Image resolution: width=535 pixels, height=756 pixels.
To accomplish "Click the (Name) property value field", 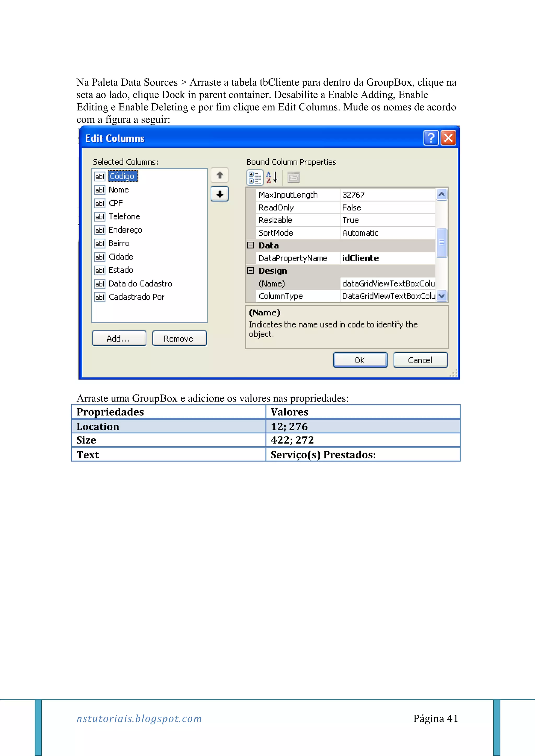I will (388, 284).
